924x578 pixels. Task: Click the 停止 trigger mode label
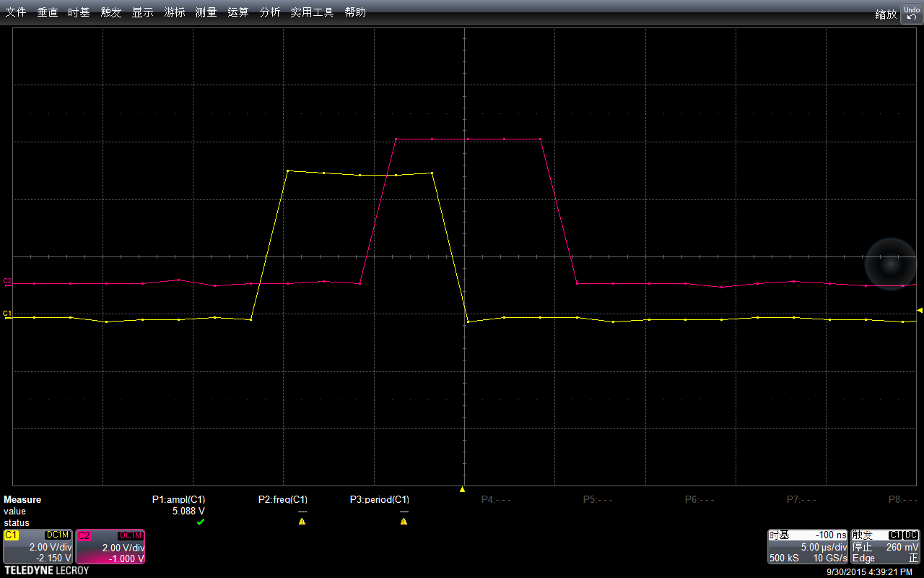click(x=863, y=548)
